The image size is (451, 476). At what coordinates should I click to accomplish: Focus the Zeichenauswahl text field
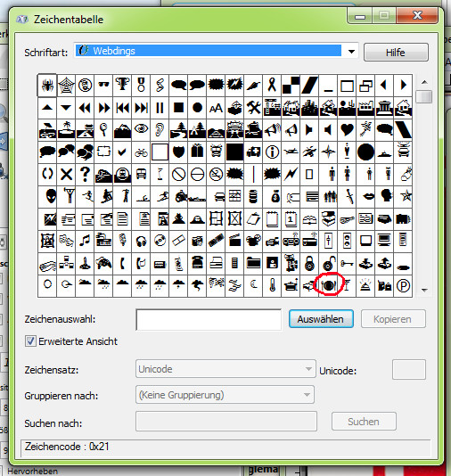(x=209, y=320)
